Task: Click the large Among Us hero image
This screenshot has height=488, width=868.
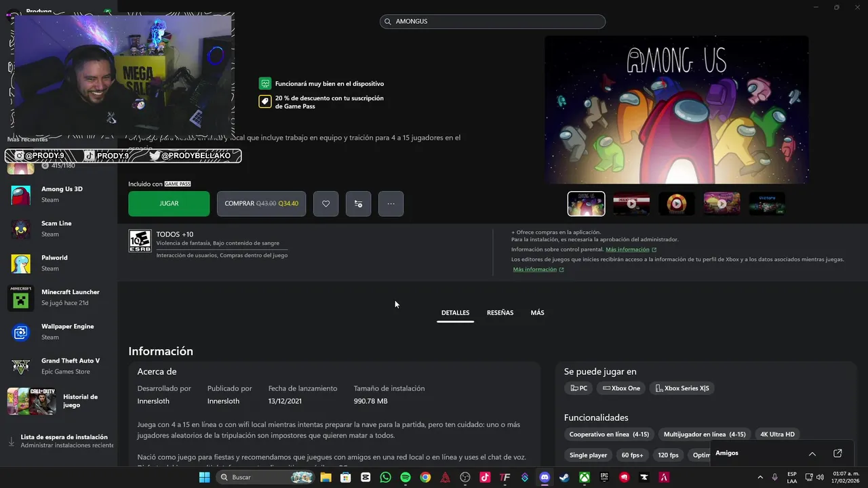Action: coord(676,109)
